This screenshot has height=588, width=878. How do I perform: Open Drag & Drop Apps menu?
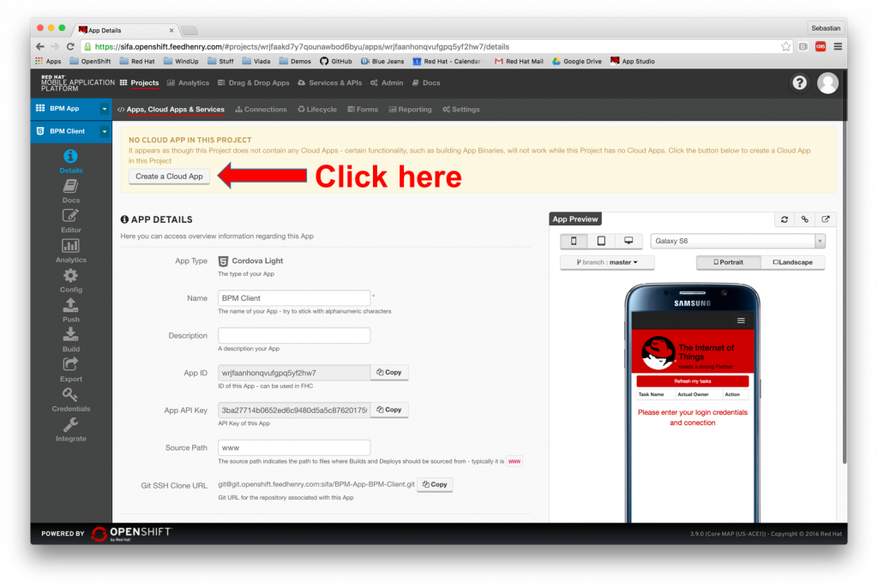tap(254, 83)
